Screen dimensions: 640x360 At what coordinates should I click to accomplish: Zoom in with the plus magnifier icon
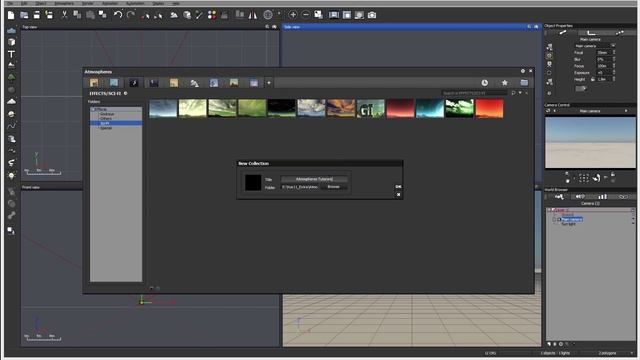tap(293, 15)
